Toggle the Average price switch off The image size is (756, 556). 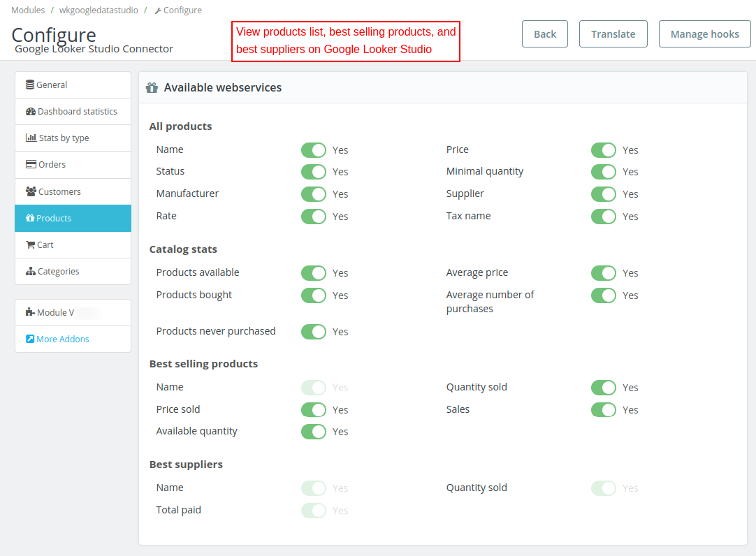[x=604, y=273]
